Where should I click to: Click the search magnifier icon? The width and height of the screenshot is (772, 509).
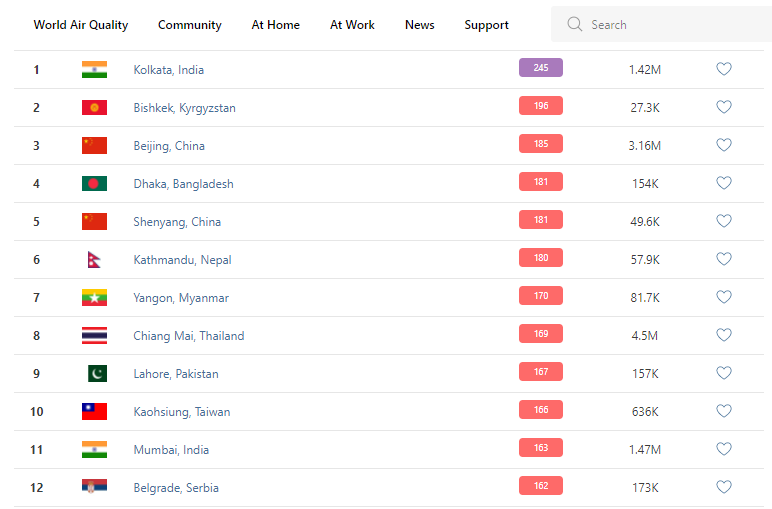(x=574, y=25)
